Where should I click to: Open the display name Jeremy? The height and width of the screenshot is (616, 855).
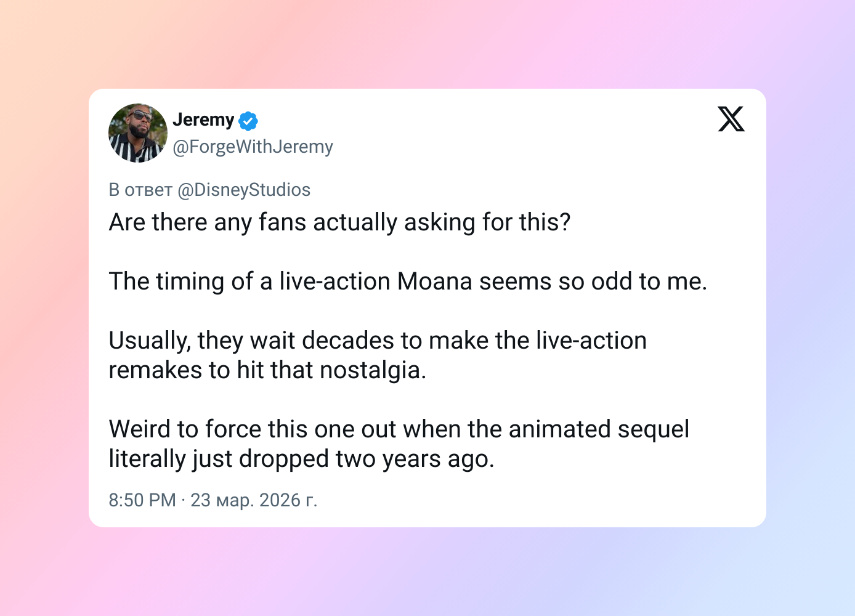(x=203, y=120)
